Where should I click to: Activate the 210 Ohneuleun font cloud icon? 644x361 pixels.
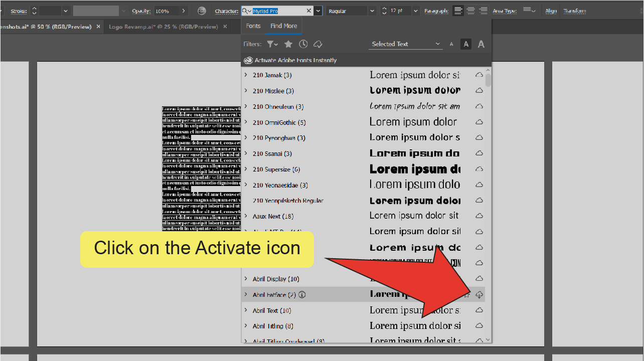click(x=479, y=106)
